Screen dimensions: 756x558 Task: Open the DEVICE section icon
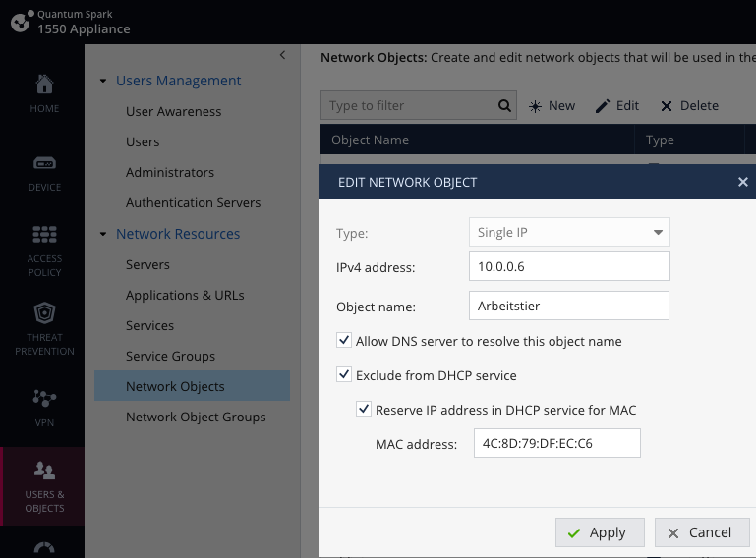[44, 163]
